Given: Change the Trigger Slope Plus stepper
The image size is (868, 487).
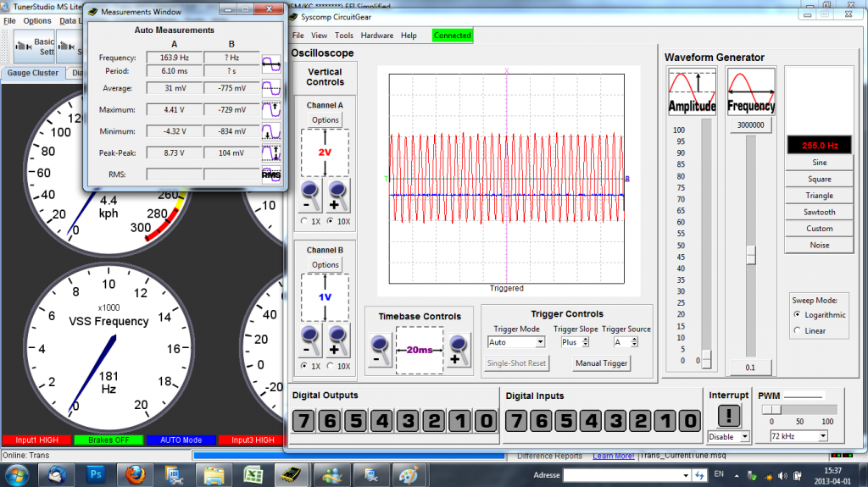Looking at the screenshot, I should click(x=586, y=342).
